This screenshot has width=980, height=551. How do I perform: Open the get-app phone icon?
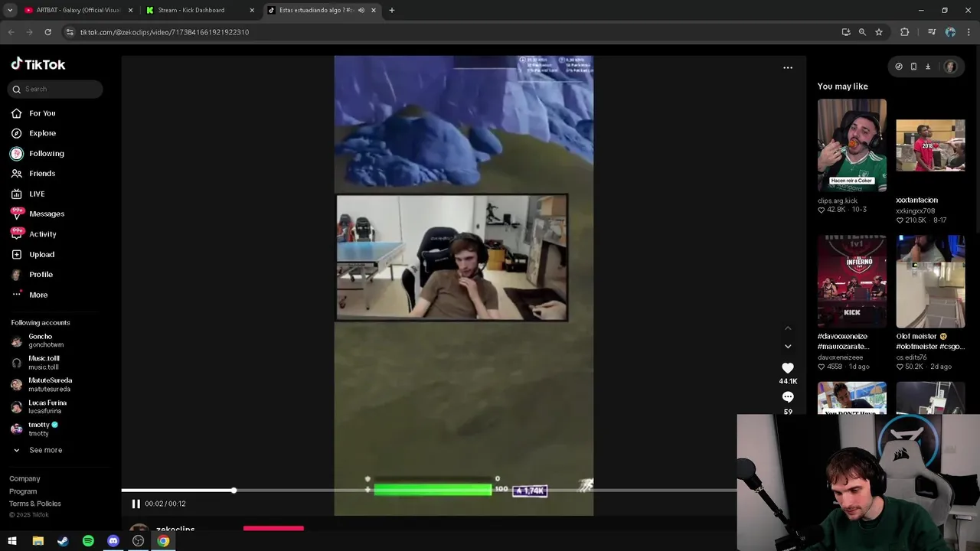pos(913,67)
